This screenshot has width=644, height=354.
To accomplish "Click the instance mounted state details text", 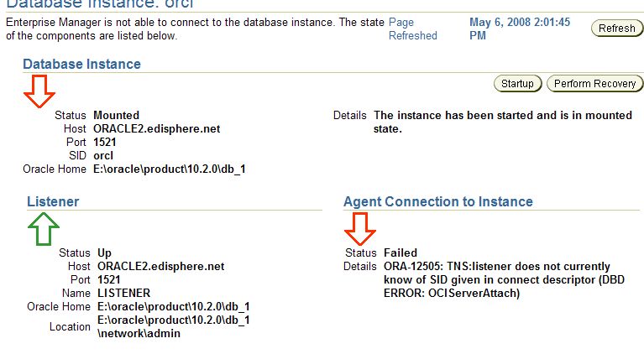I will 502,122.
